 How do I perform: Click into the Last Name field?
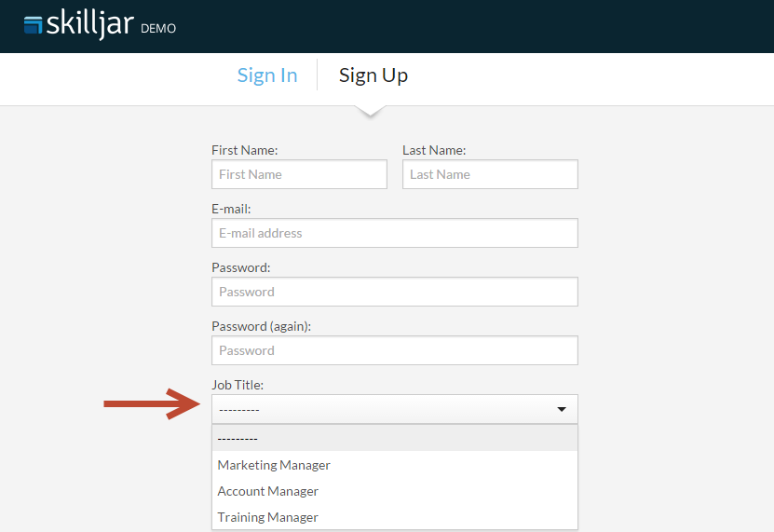(x=490, y=174)
